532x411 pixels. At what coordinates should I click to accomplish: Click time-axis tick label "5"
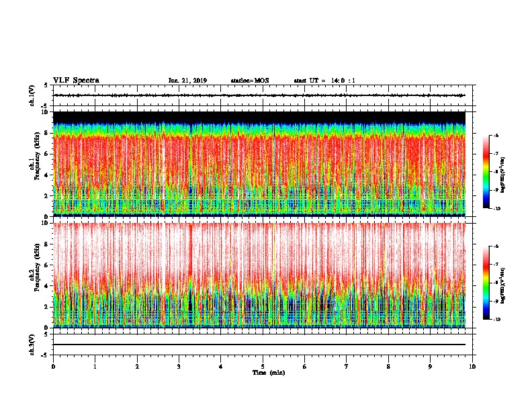[263, 367]
